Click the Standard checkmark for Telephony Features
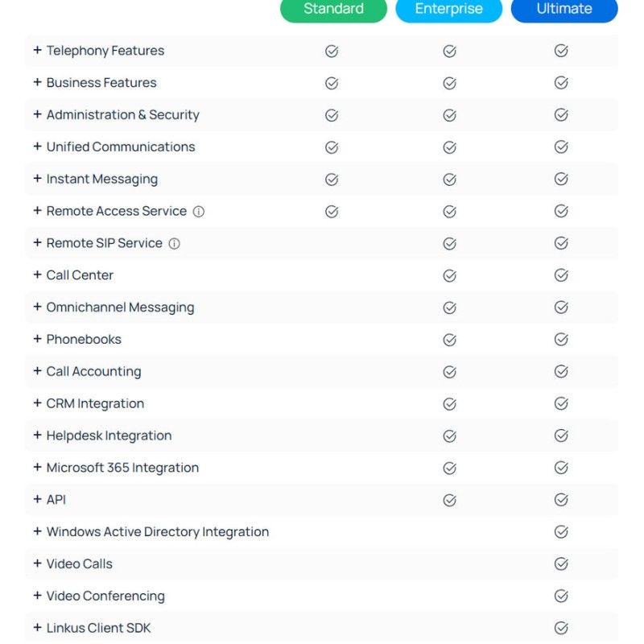The width and height of the screenshot is (644, 644). 332,51
